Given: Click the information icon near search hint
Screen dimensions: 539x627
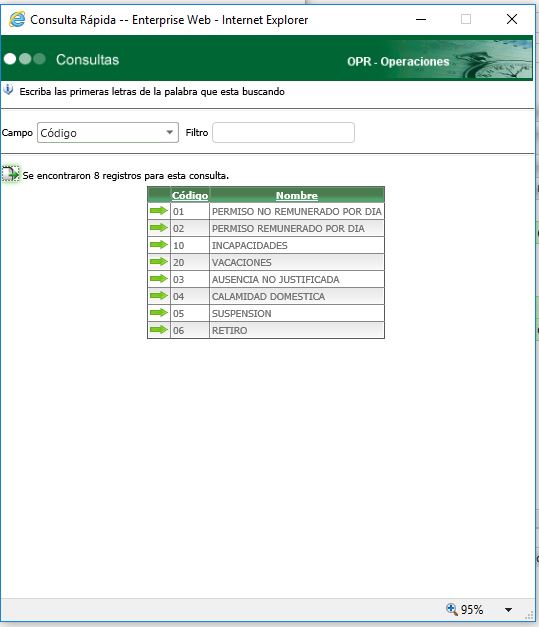Looking at the screenshot, I should tap(8, 90).
